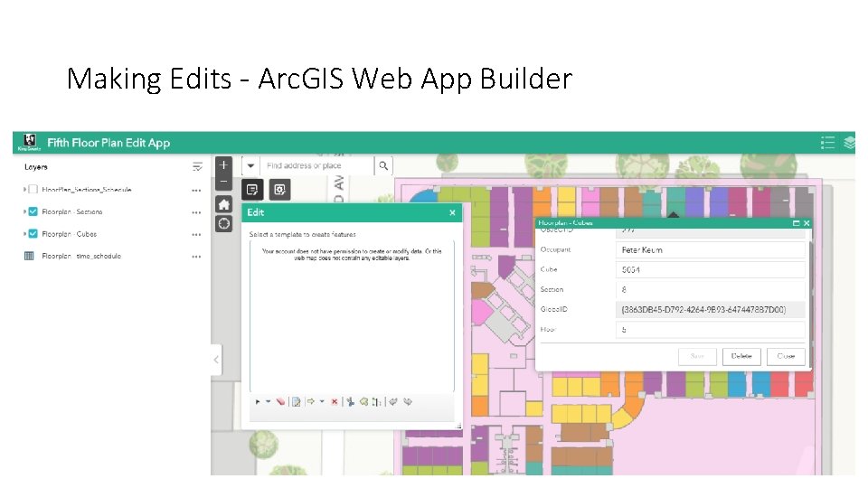Open the Edit widget icon on map
Screen dimensions: 868x488
[252, 190]
